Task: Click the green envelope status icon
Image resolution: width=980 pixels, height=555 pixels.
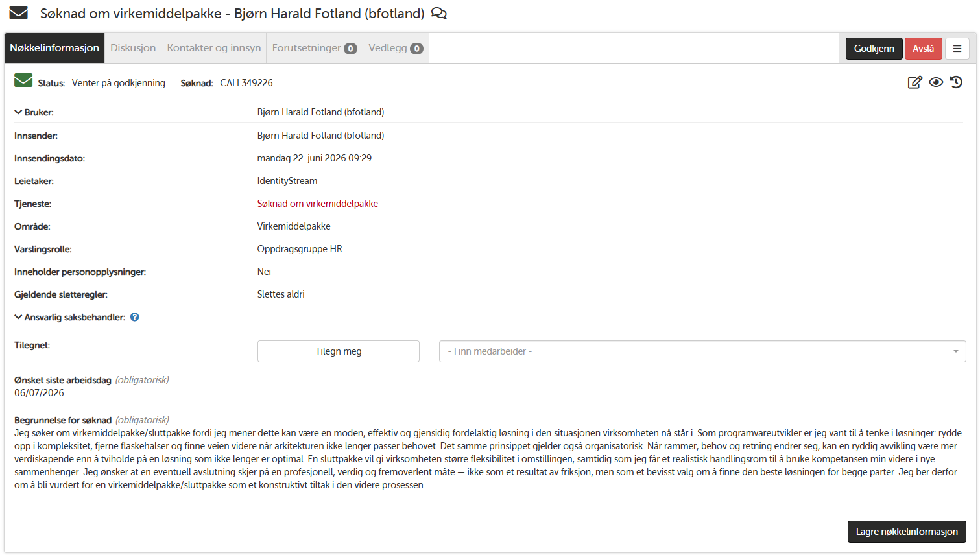Action: coord(23,80)
